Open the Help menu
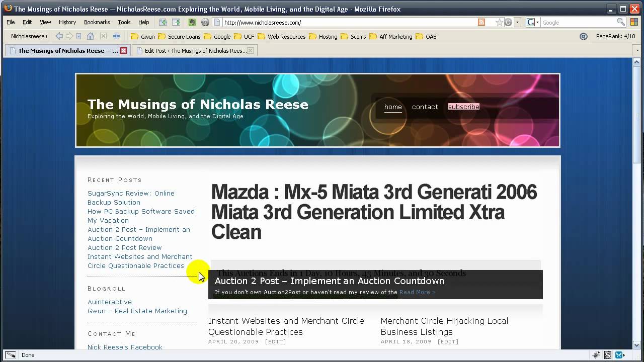This screenshot has height=362, width=644. click(144, 22)
